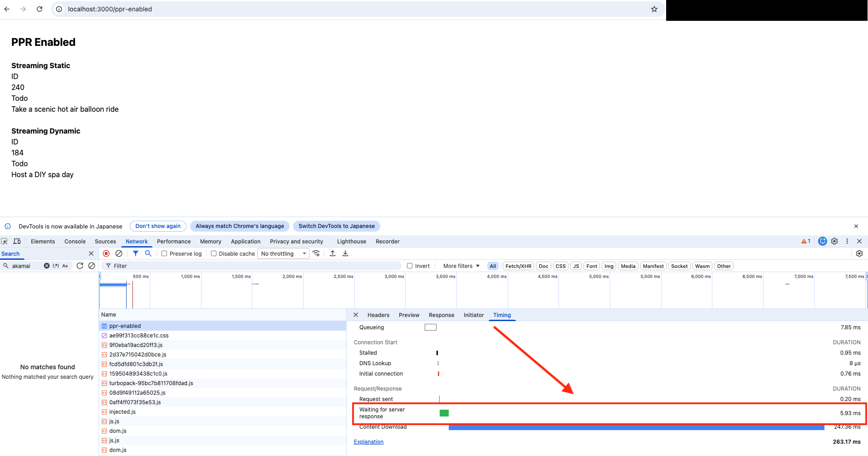Open the No throttling dropdown

click(284, 254)
